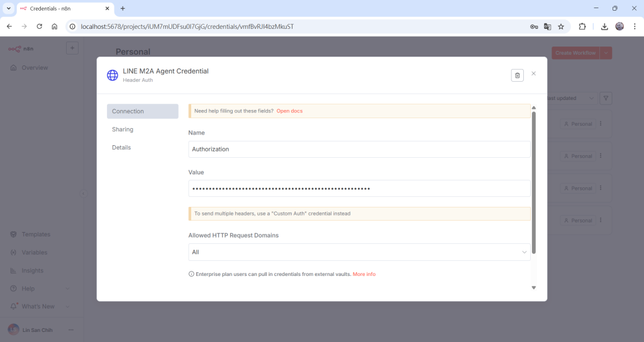Viewport: 644px width, 342px height.
Task: Focus the masked Value field
Action: 359,189
